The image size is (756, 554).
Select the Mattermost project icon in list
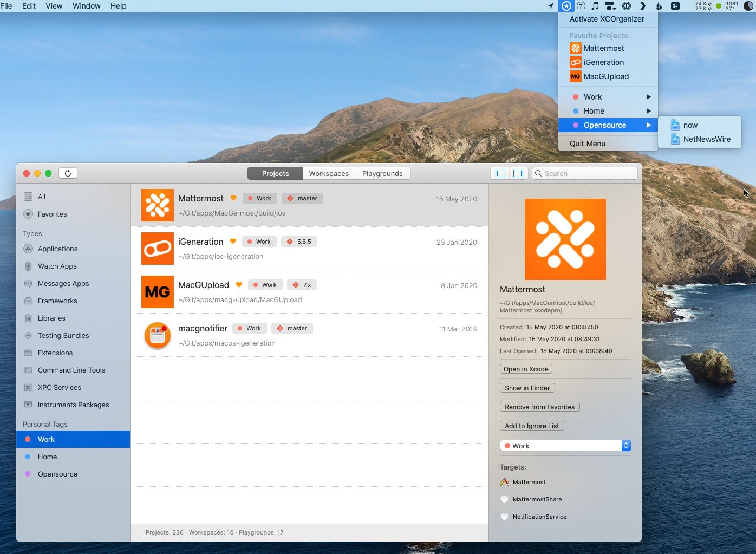tap(158, 205)
